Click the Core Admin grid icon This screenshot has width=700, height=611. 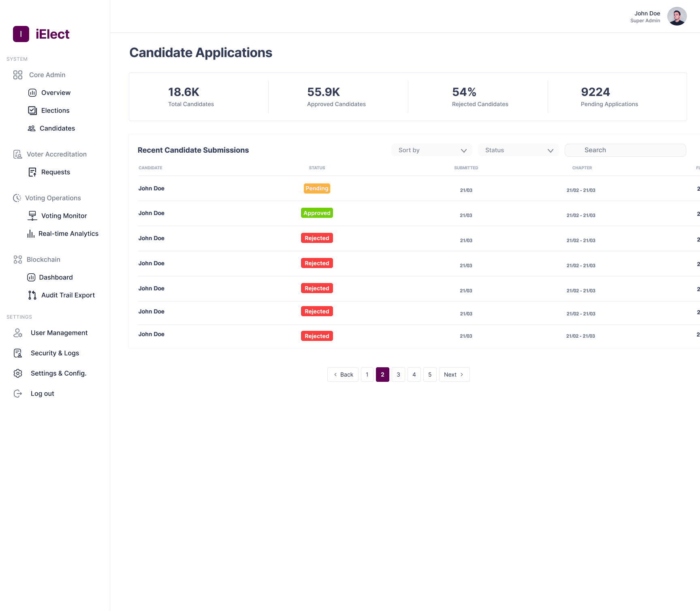pos(18,75)
